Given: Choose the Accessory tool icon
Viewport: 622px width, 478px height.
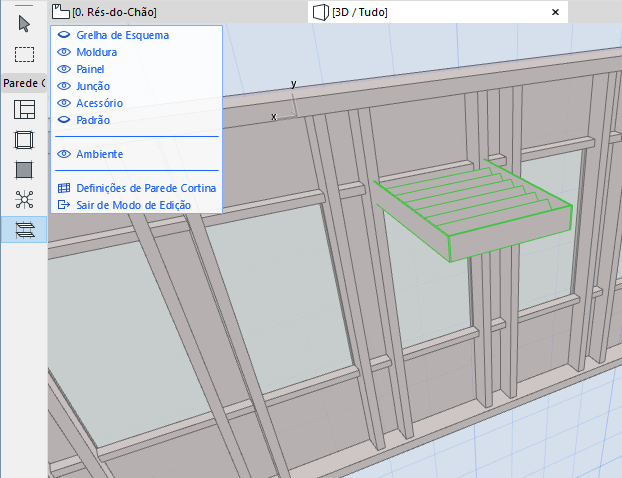Looking at the screenshot, I should point(24,230).
